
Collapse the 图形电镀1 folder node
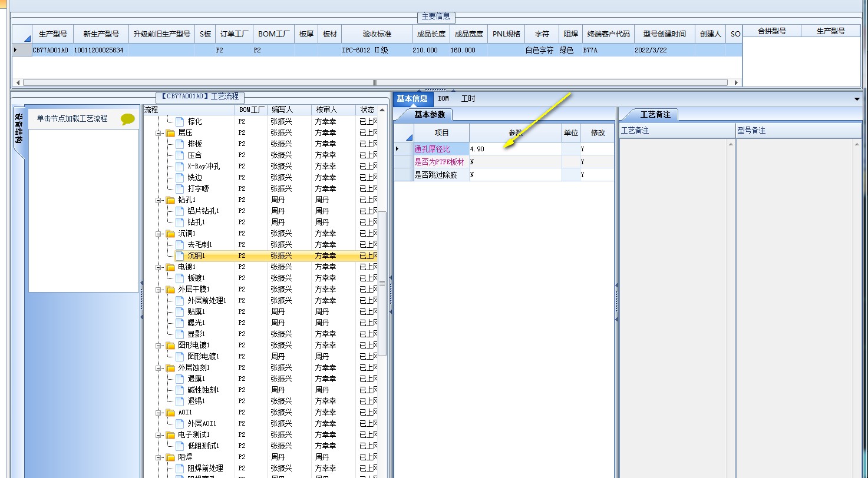[x=159, y=346]
